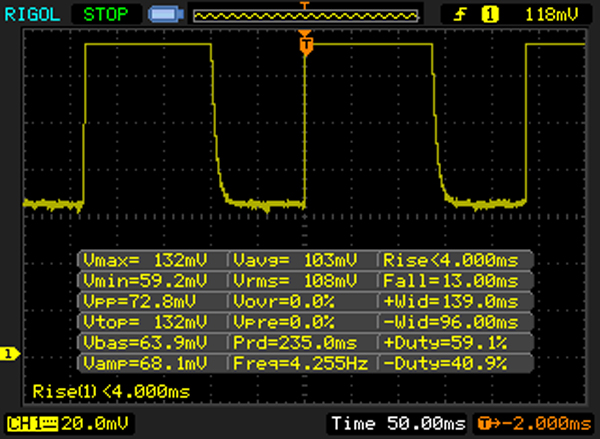The image size is (600, 439).
Task: Click the -2.000ms trigger offset value
Action: coord(546,424)
